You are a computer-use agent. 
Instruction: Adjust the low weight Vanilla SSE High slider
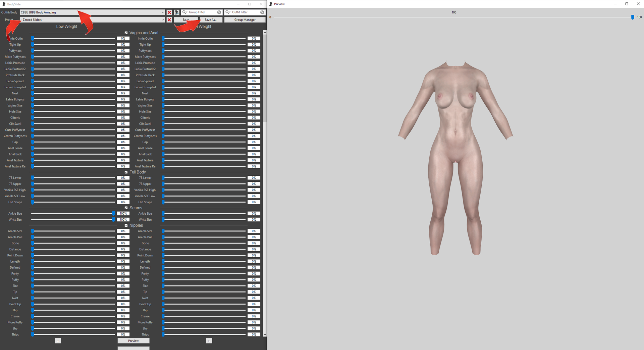[x=73, y=190]
